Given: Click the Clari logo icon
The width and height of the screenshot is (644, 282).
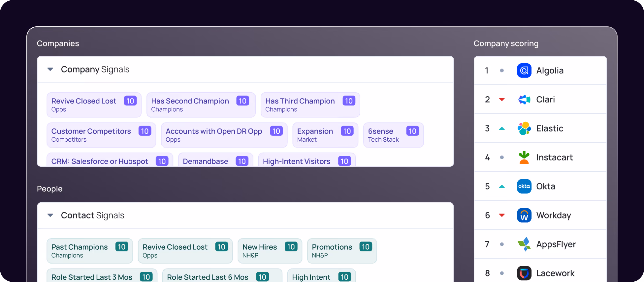Looking at the screenshot, I should (x=524, y=99).
